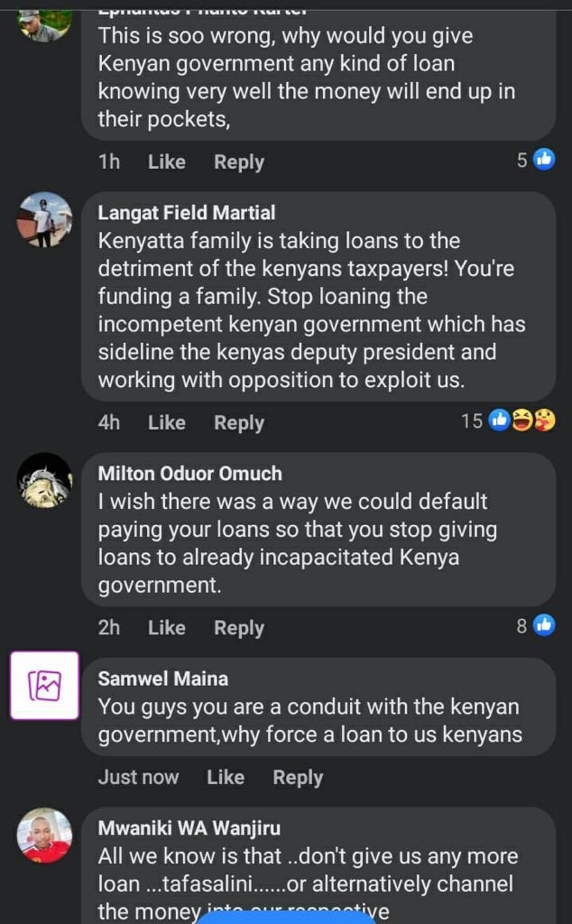Click the like reaction icon showing 5
This screenshot has height=924, width=572.
(x=544, y=160)
